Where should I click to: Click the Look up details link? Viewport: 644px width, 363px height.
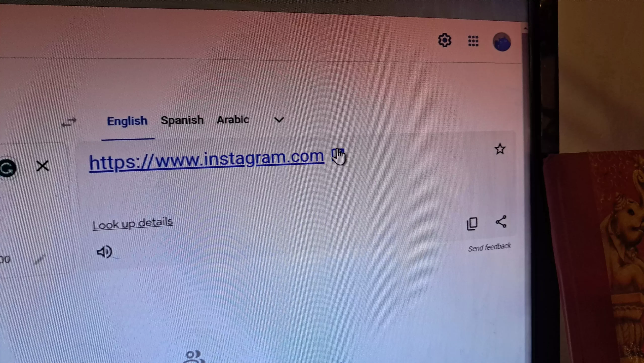point(132,222)
